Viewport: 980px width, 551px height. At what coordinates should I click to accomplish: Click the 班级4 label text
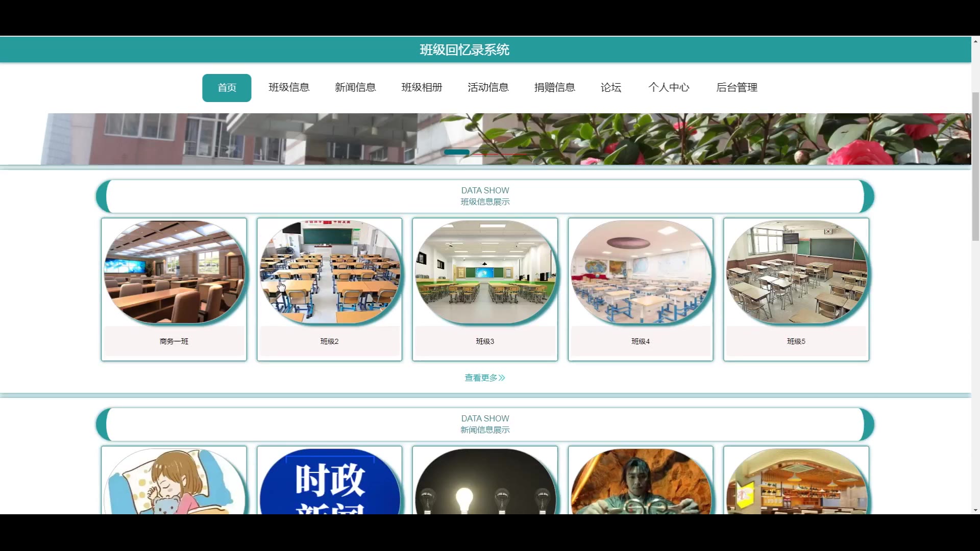point(641,341)
